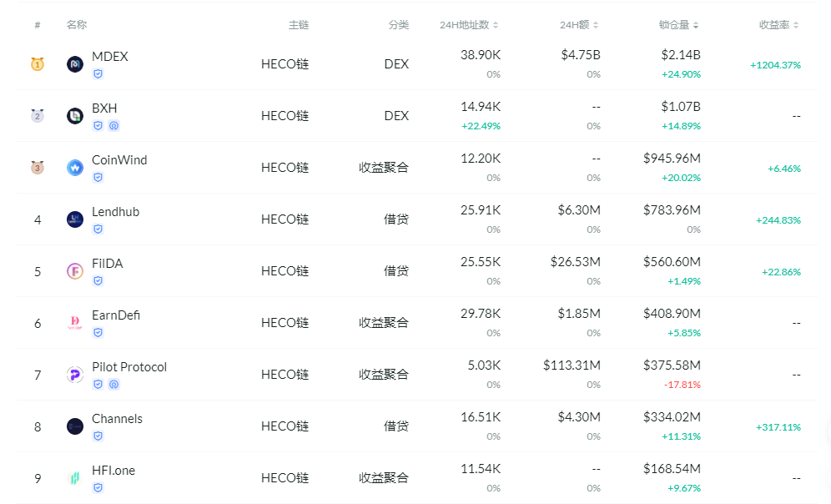Open Pilot Protocol's website link icon

113,384
